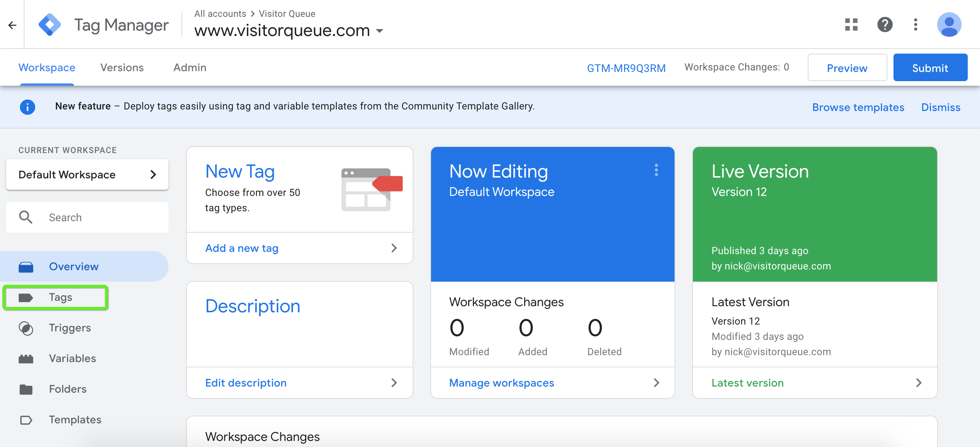Click the Tag Manager diamond logo
This screenshot has width=980, height=447.
pyautogui.click(x=50, y=25)
